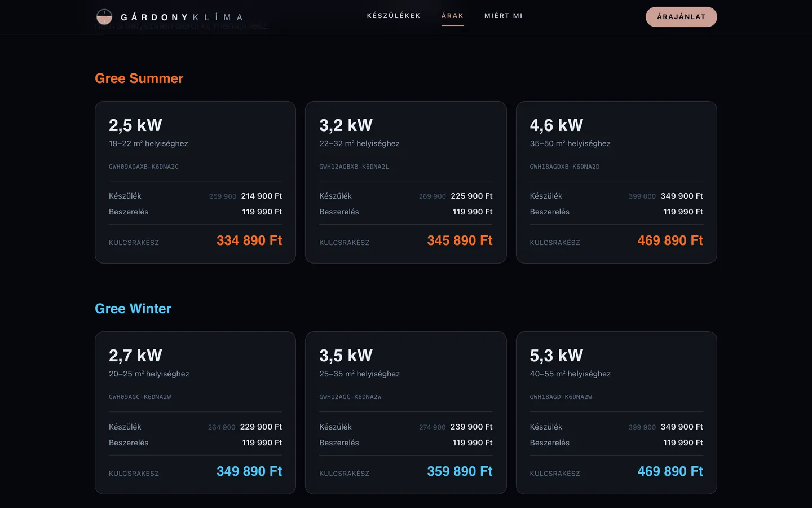Click the 40–55 m² helyiséghez text
The height and width of the screenshot is (508, 812).
570,374
